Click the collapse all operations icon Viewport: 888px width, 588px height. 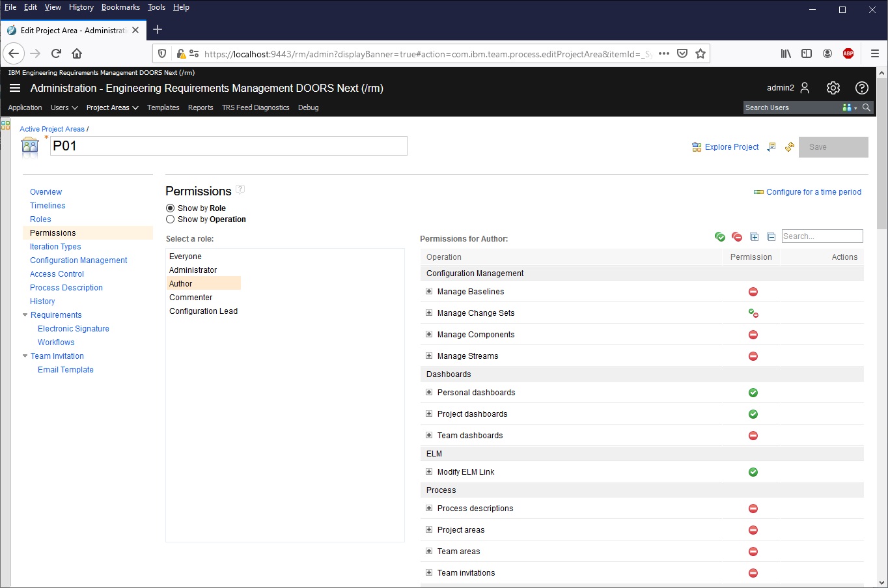(771, 236)
